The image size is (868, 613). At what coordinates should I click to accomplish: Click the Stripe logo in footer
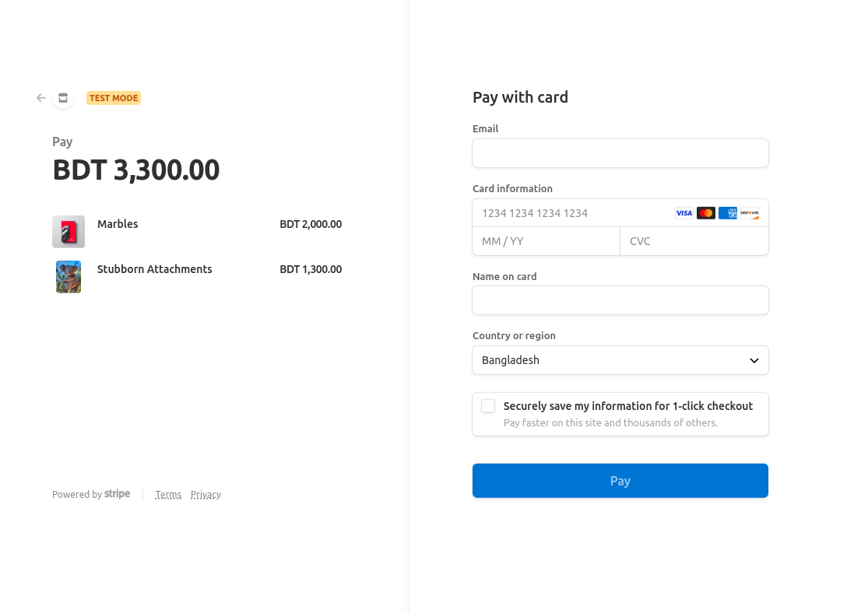point(118,494)
